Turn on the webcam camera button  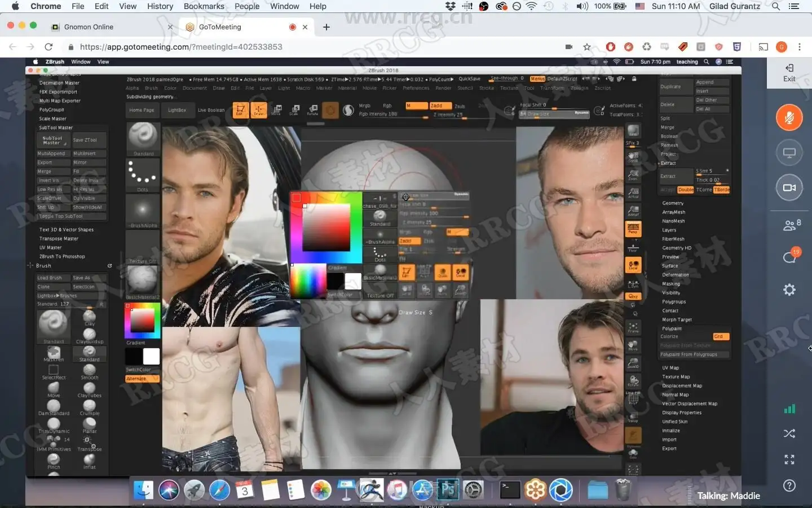pos(789,188)
